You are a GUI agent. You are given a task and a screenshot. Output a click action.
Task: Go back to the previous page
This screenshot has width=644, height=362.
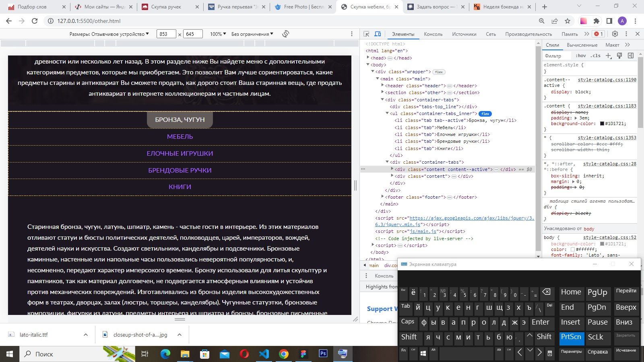(x=9, y=21)
